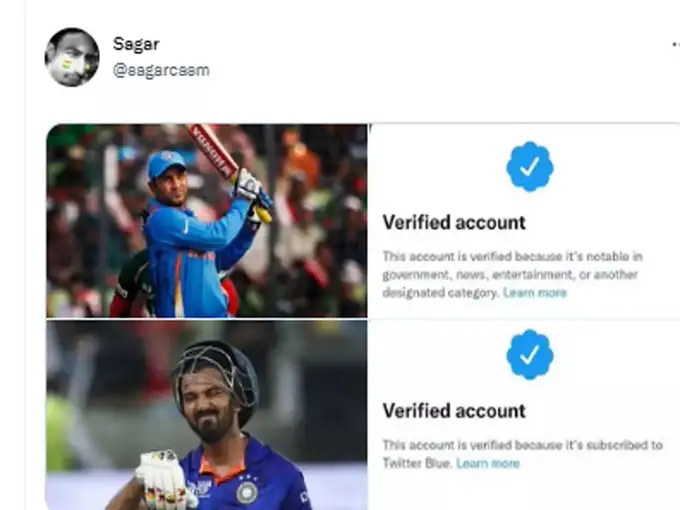Open Sagar's profile picture avatar
The image size is (680, 510).
point(72,57)
